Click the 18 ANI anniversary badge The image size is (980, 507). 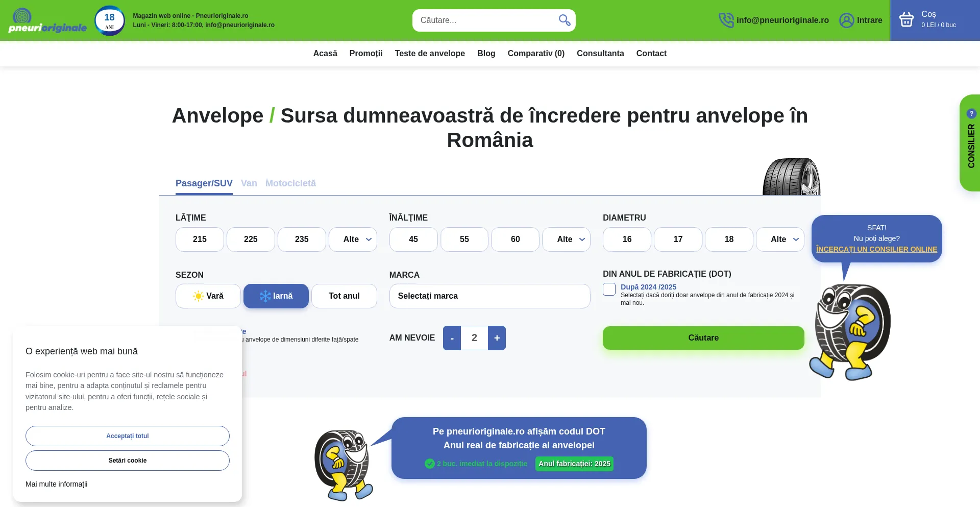coord(110,20)
